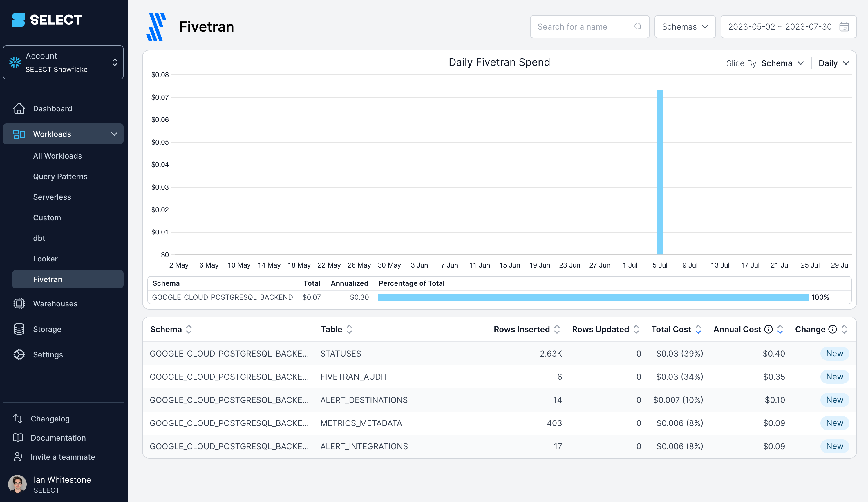Open the Documentation link
This screenshot has height=502, width=868.
(x=58, y=438)
